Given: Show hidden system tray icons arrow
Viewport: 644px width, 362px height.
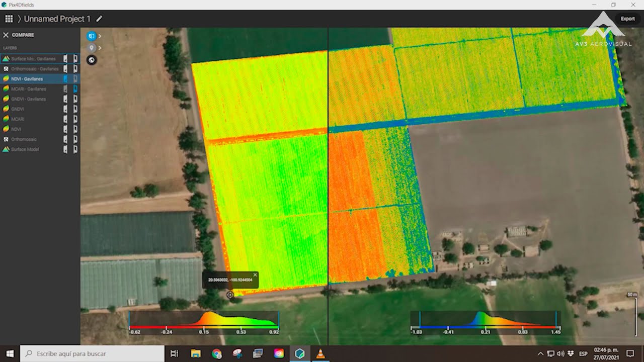Looking at the screenshot, I should pos(541,353).
